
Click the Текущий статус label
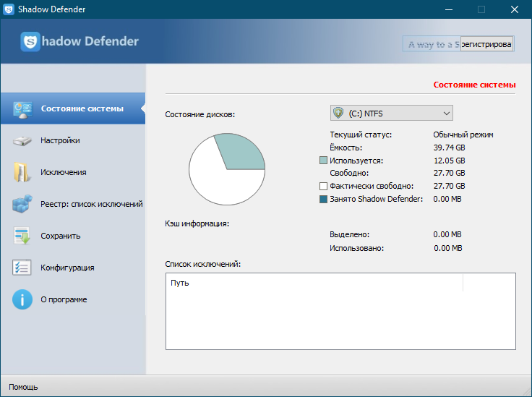click(x=361, y=135)
